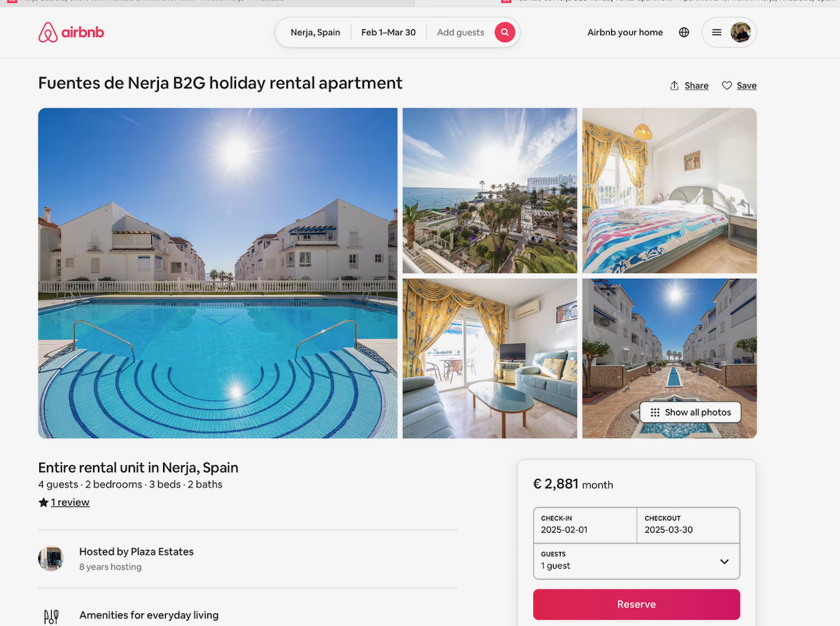Select the Nerja, Spain location segment

tap(315, 32)
